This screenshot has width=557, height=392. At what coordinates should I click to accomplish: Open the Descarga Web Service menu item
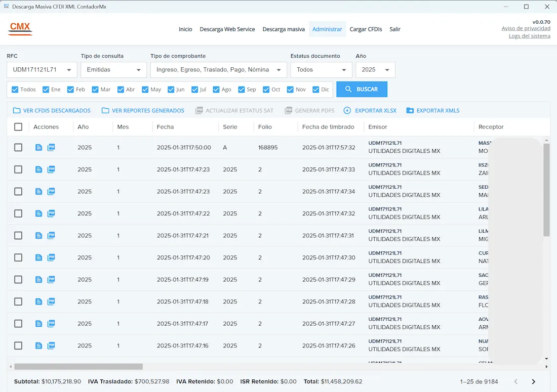[227, 29]
